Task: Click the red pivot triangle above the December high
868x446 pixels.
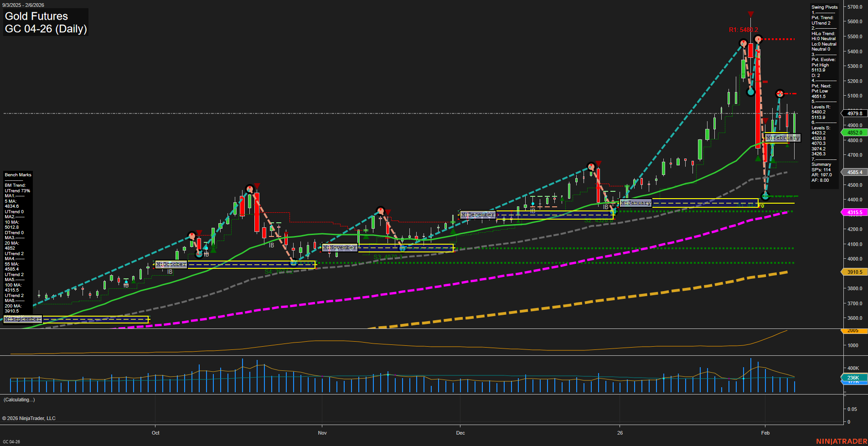Action: point(598,163)
